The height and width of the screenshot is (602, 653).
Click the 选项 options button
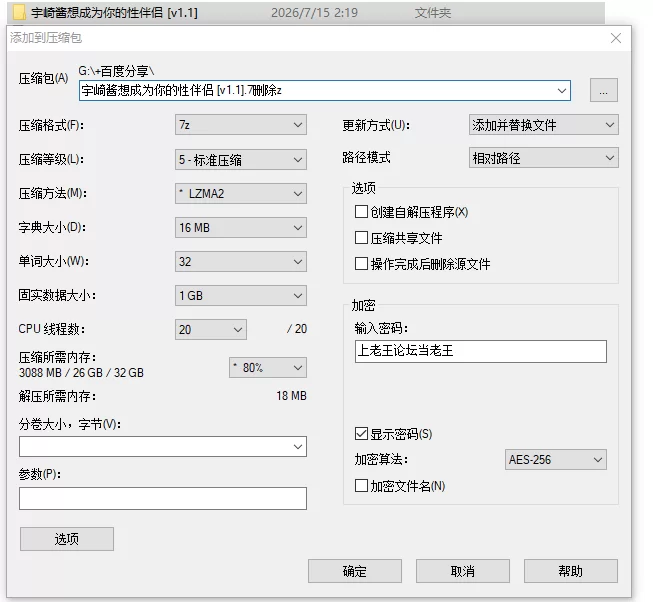pos(67,539)
